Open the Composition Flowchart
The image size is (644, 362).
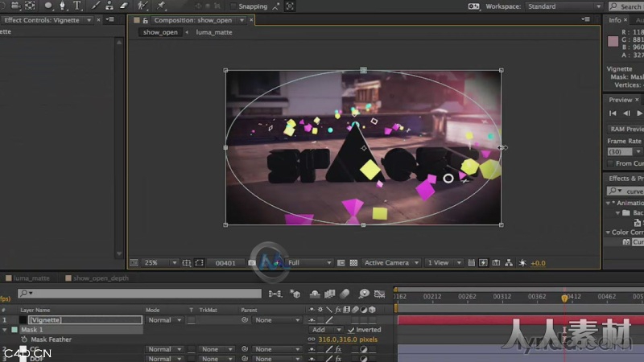(509, 263)
